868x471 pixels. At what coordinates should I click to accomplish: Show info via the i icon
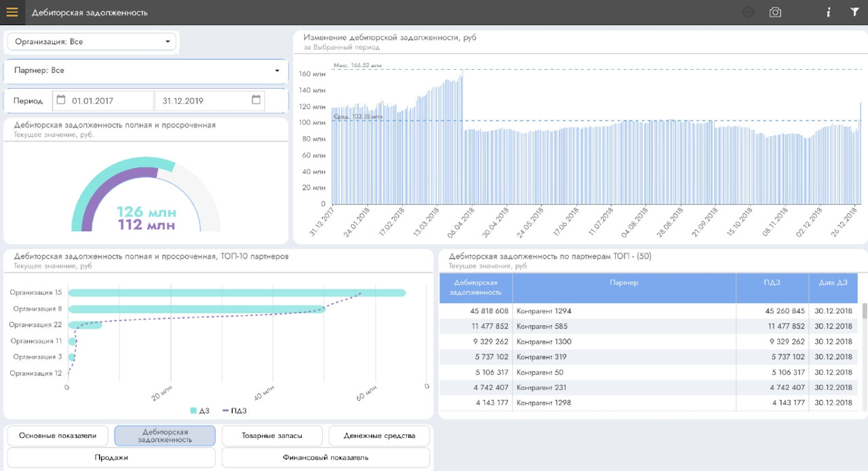point(828,12)
